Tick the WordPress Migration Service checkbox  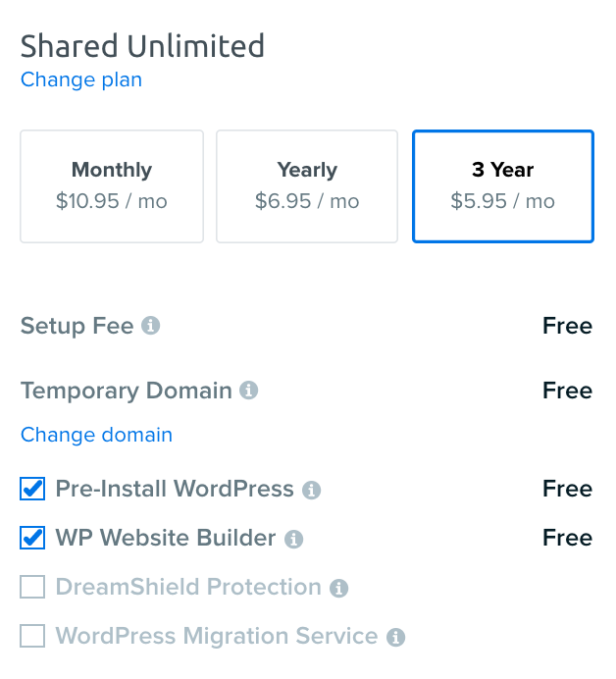tap(32, 636)
